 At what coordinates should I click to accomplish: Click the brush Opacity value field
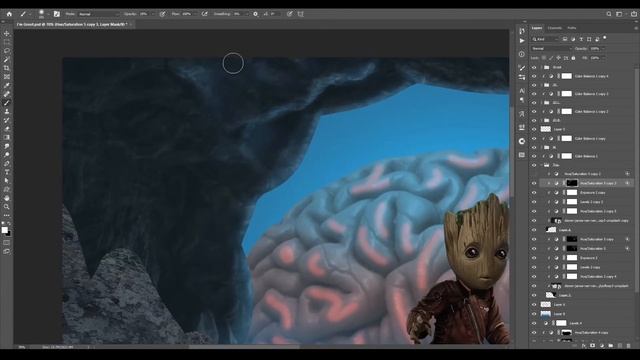tap(144, 14)
